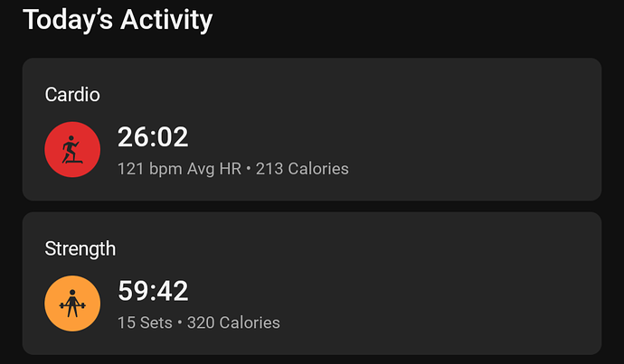Open the Strength activity card
Screen dimensions: 624x364
coord(312,284)
